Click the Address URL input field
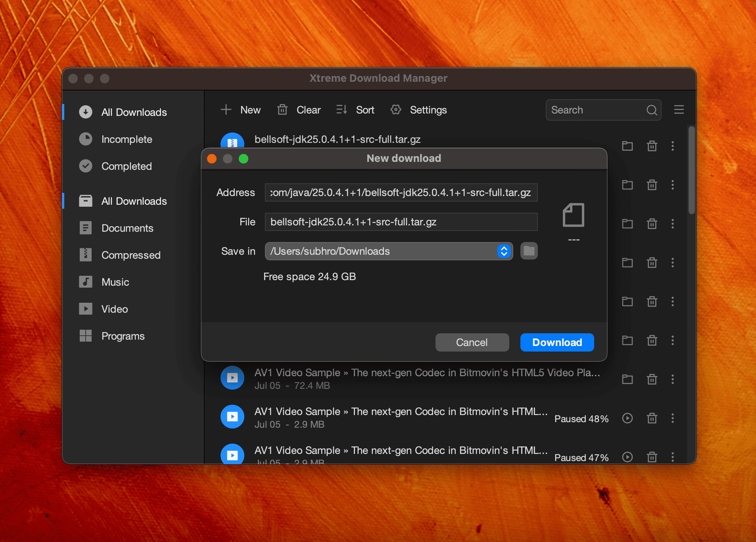Screen dimensions: 756x542 pyautogui.click(x=401, y=192)
